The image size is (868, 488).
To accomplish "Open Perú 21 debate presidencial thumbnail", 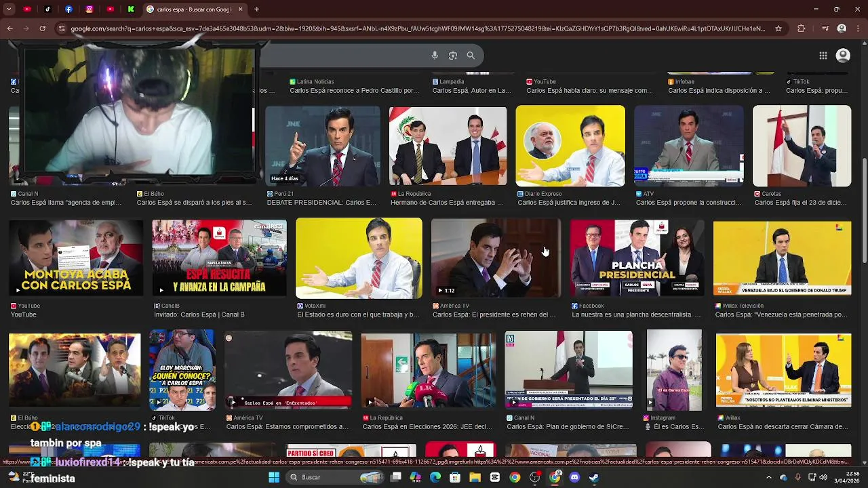I will [x=323, y=146].
